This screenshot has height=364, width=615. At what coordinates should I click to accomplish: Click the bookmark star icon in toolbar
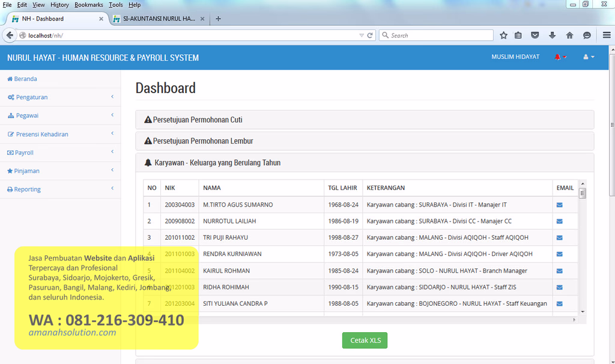[504, 35]
